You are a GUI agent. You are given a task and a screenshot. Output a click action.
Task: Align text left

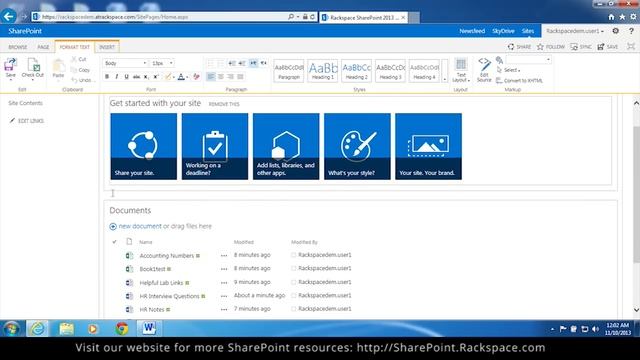(211, 77)
